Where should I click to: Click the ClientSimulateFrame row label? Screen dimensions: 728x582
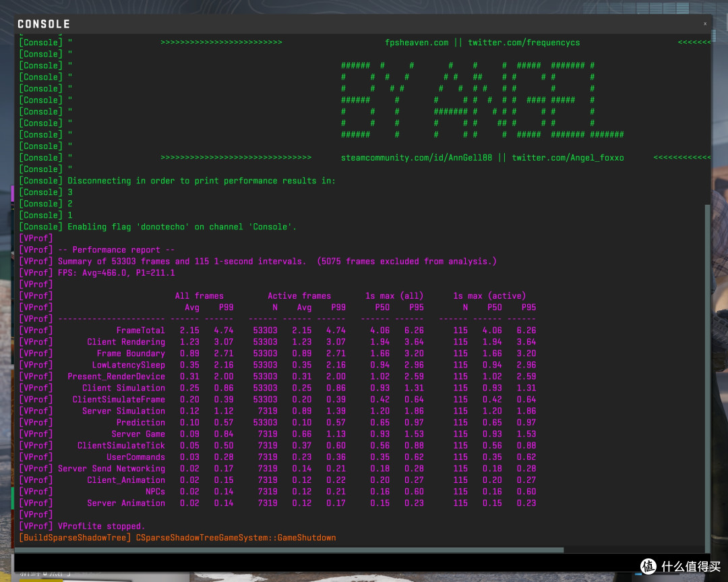tap(119, 399)
